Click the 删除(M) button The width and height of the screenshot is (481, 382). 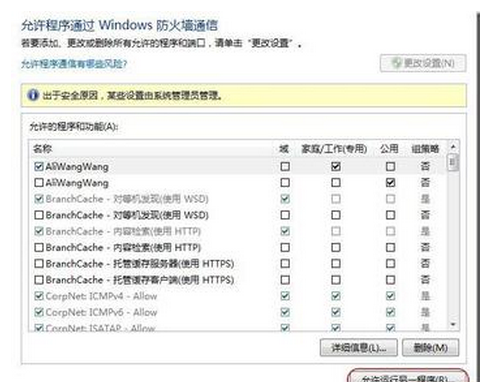[x=430, y=348]
